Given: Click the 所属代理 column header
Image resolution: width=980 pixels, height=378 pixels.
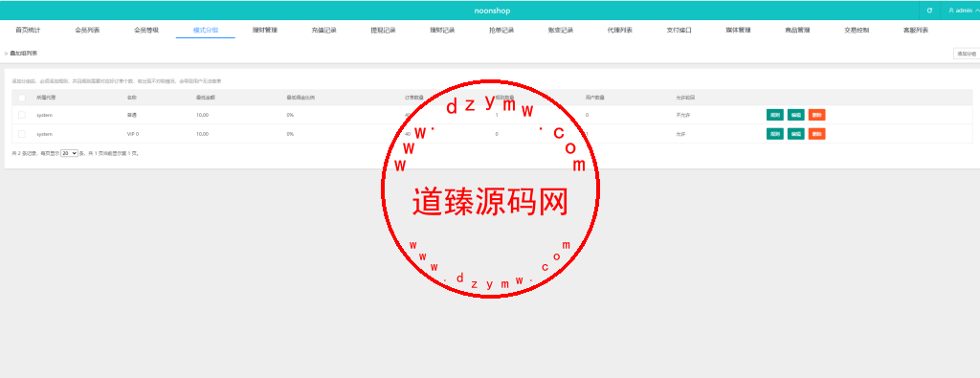Looking at the screenshot, I should point(46,98).
